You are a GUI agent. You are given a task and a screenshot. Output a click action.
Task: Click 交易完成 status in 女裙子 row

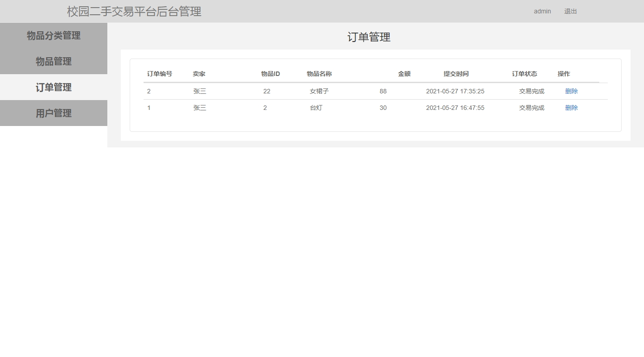[x=532, y=91]
